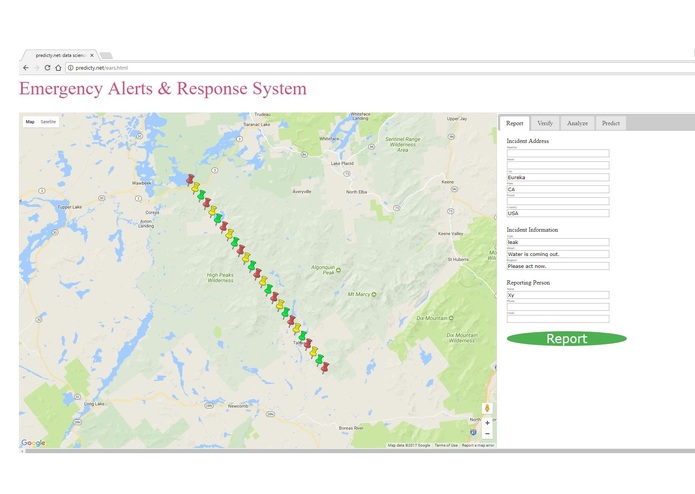
Task: Click the field reading Water is coming out.
Action: point(558,254)
